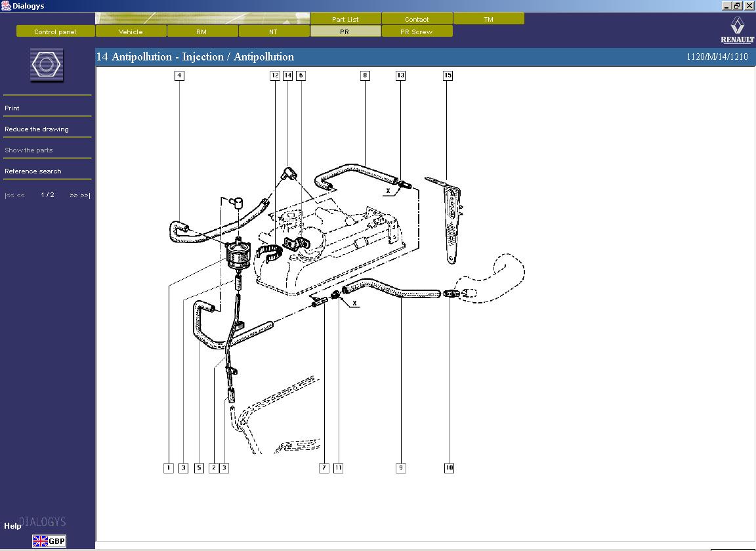Viewport: 756px width, 551px height.
Task: Minimize the Dialogys window
Action: click(726, 6)
